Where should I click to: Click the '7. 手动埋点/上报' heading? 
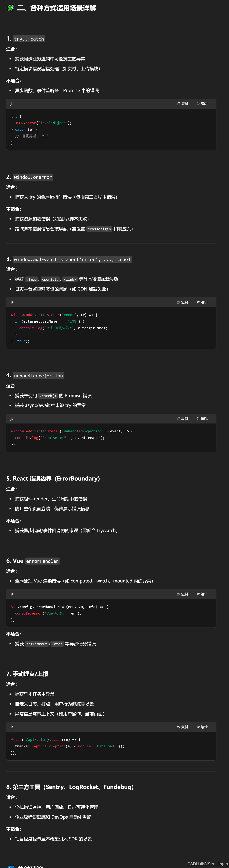point(27,674)
